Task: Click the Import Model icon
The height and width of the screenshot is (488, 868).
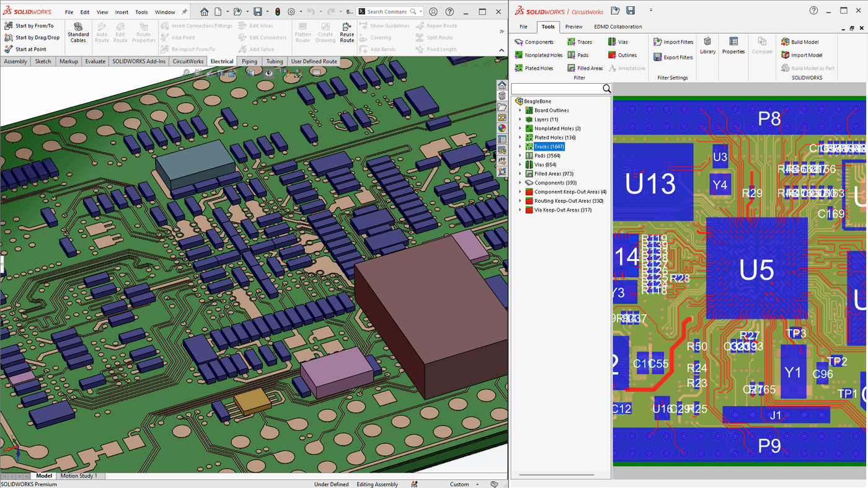Action: pyautogui.click(x=800, y=55)
